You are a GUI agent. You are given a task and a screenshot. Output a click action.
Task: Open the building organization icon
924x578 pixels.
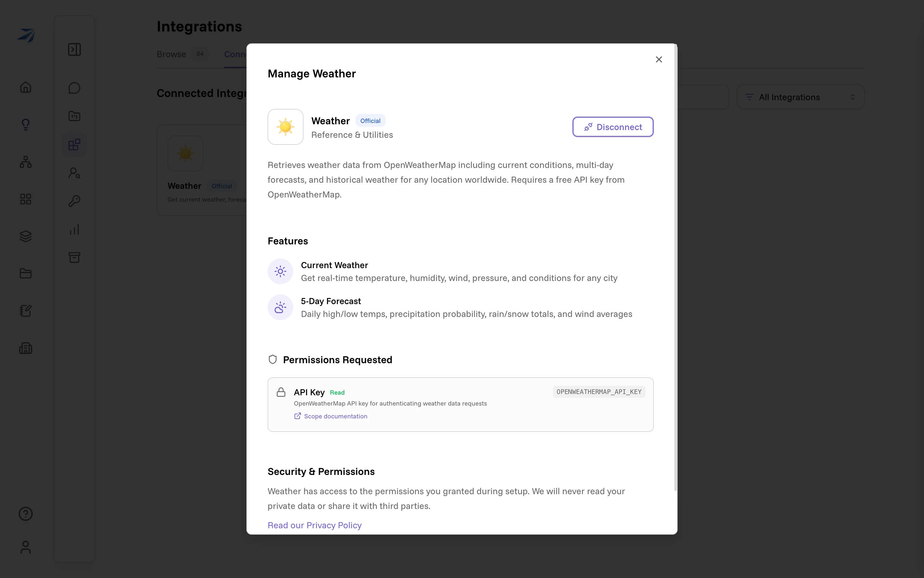coord(26,348)
